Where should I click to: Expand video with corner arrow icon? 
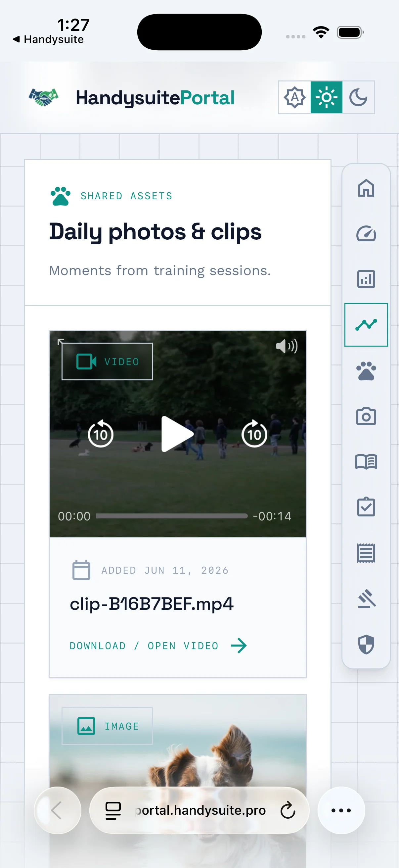[61, 342]
